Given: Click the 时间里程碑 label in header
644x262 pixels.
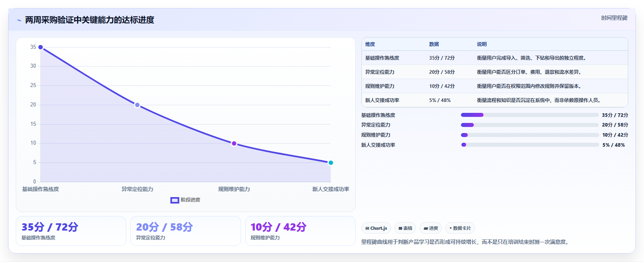Looking at the screenshot, I should tap(614, 18).
